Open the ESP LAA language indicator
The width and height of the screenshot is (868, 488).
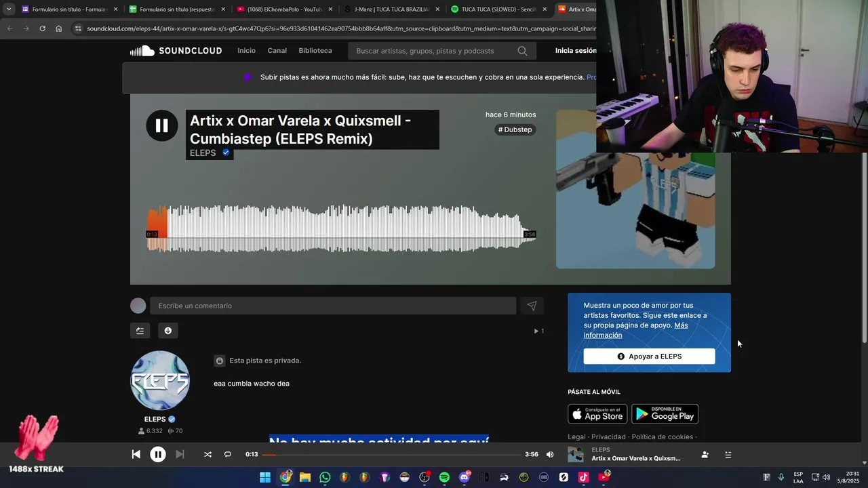pyautogui.click(x=798, y=477)
